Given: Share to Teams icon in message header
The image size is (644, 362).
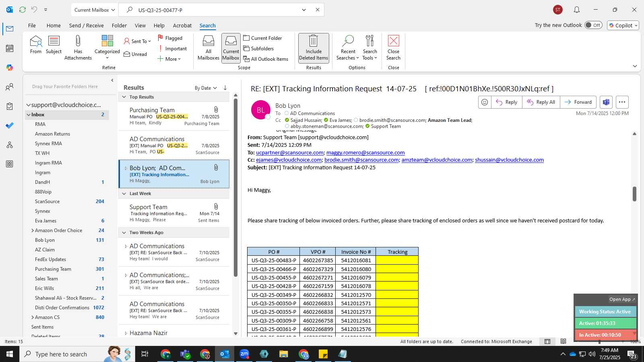Looking at the screenshot, I should tap(606, 102).
